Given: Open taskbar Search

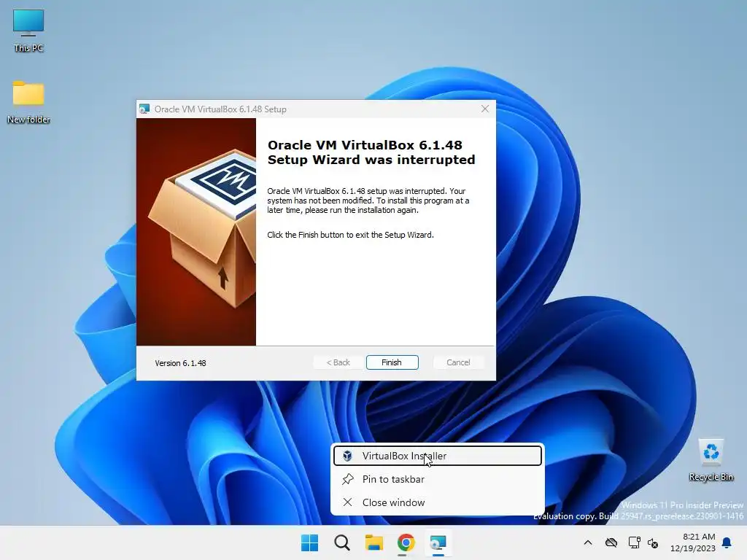Looking at the screenshot, I should click(x=342, y=542).
